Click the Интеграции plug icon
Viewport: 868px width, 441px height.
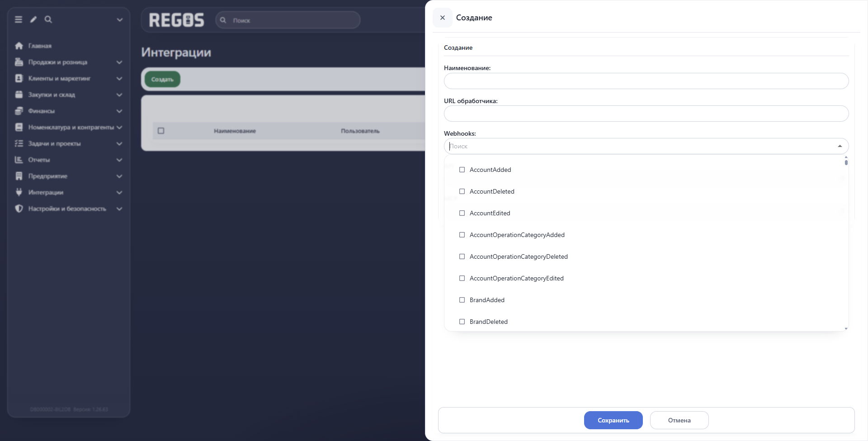tap(19, 192)
